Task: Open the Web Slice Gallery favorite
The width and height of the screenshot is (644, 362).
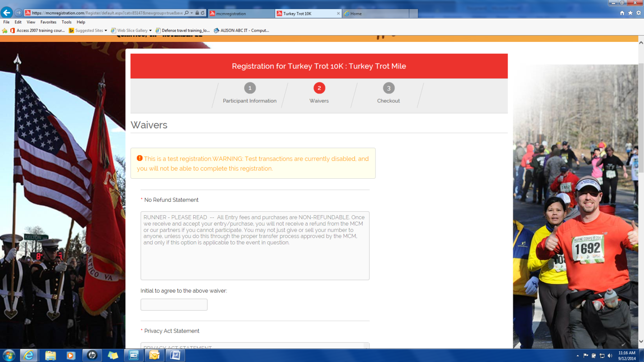Action: point(129,31)
